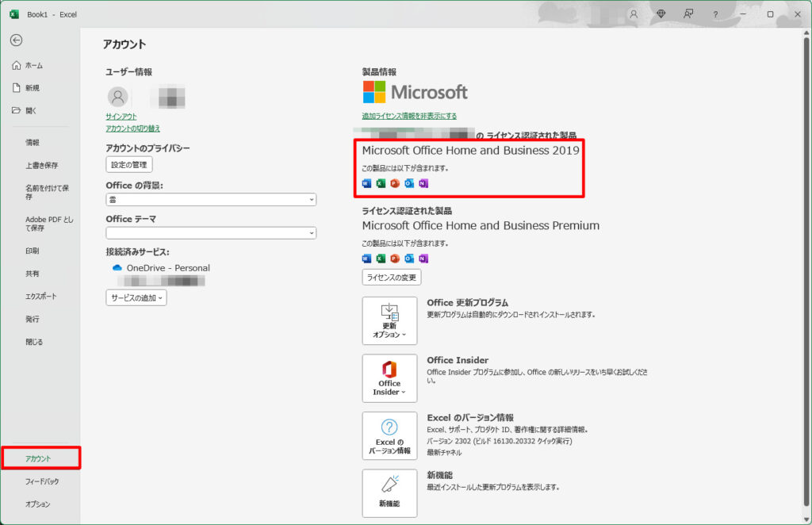This screenshot has width=812, height=525.
Task: Click 上書き保存
Action: (x=42, y=165)
